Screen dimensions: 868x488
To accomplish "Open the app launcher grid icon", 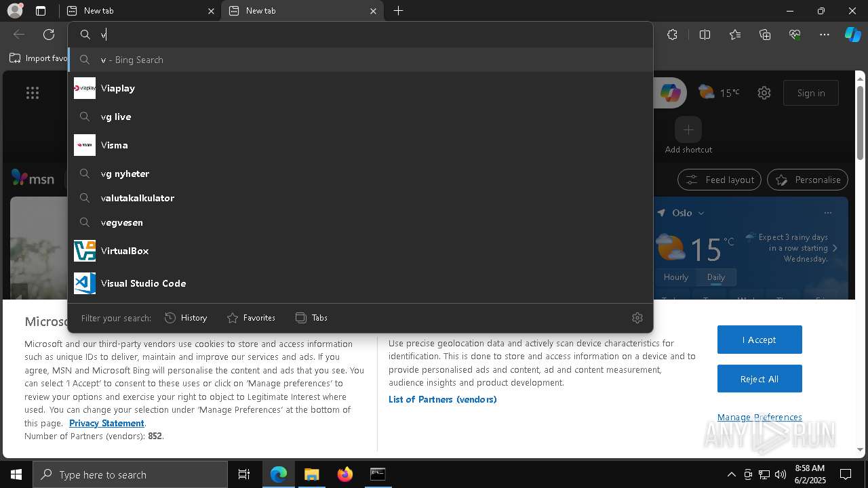I will [33, 93].
